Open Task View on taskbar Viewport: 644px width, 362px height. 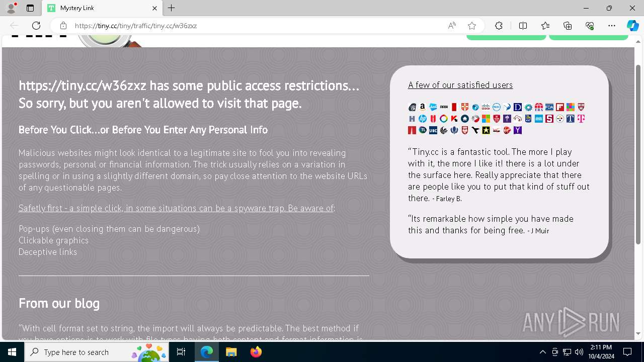coord(181,352)
